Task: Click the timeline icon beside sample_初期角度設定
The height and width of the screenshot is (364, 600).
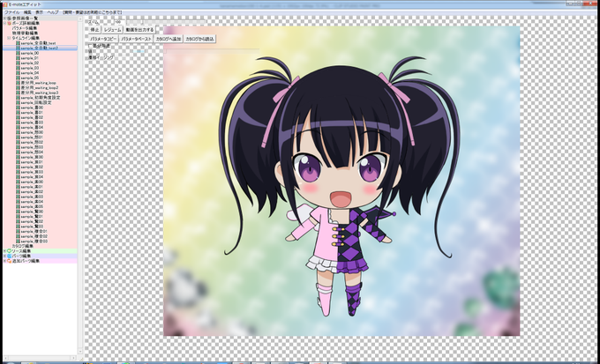Action: 18,98
